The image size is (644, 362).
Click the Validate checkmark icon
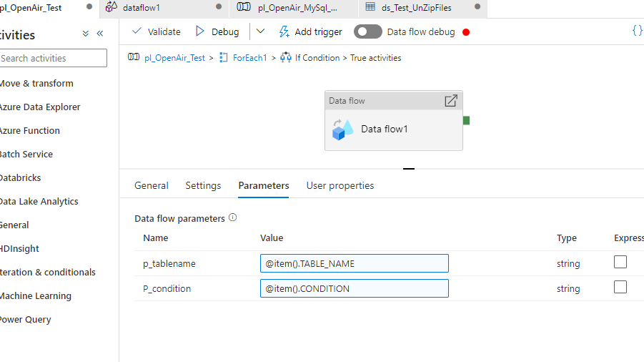[x=137, y=31]
